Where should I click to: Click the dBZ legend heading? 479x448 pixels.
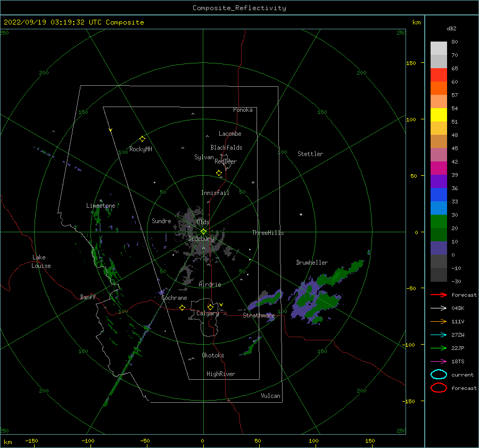(451, 28)
